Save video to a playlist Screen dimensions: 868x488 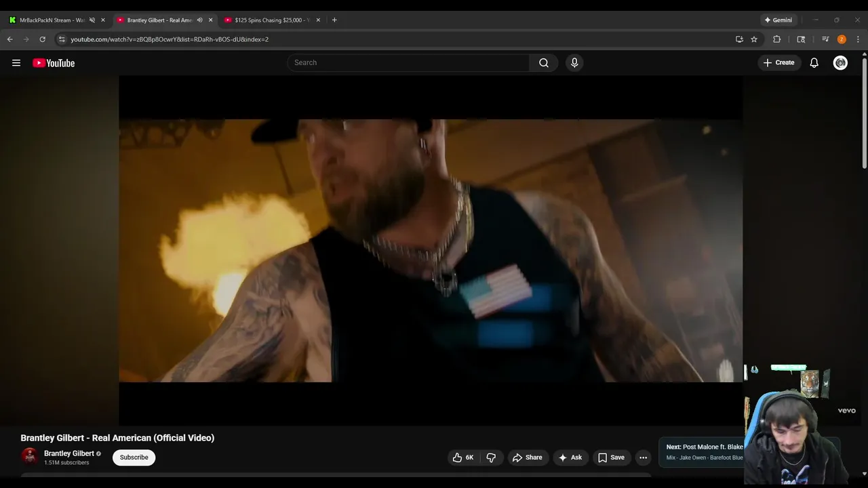(611, 457)
